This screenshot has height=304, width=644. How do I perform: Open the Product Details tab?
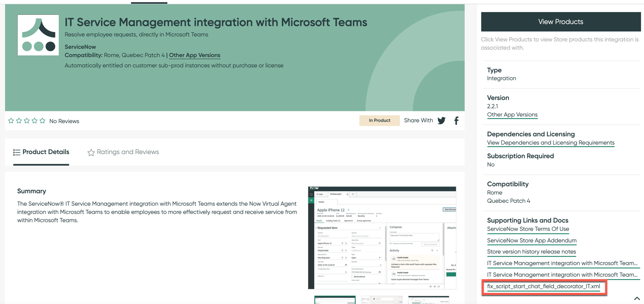[41, 152]
